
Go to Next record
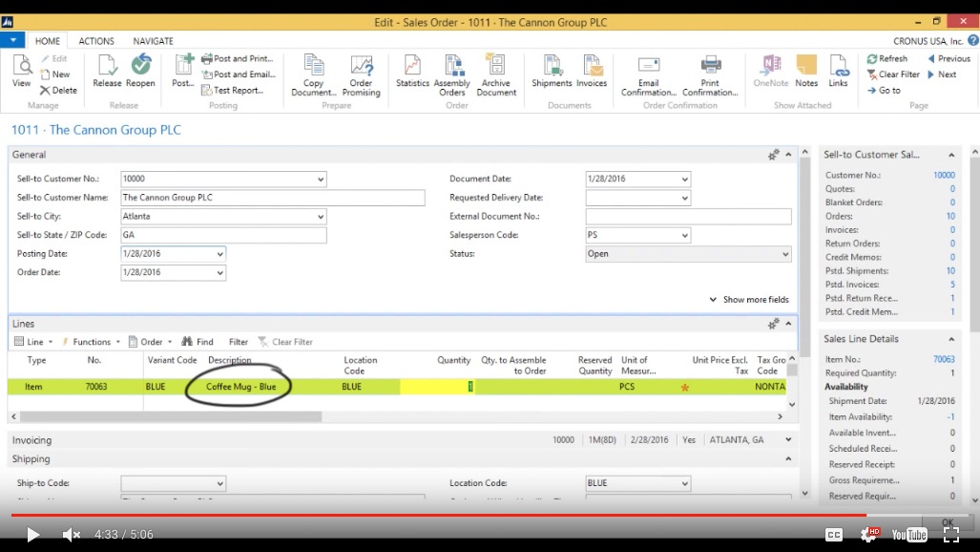click(x=942, y=74)
